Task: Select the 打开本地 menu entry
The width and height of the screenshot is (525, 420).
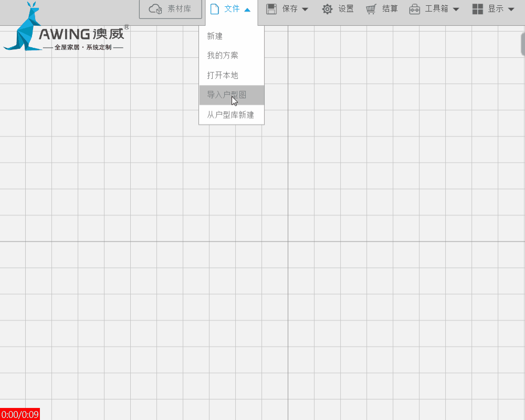Action: pyautogui.click(x=223, y=75)
